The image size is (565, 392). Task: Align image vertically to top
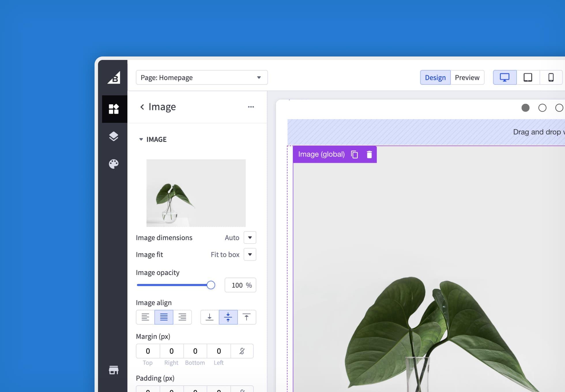tap(246, 317)
